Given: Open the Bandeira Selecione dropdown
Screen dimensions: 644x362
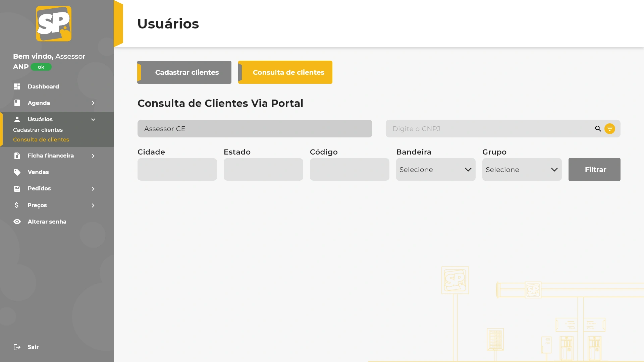Looking at the screenshot, I should click(x=435, y=170).
